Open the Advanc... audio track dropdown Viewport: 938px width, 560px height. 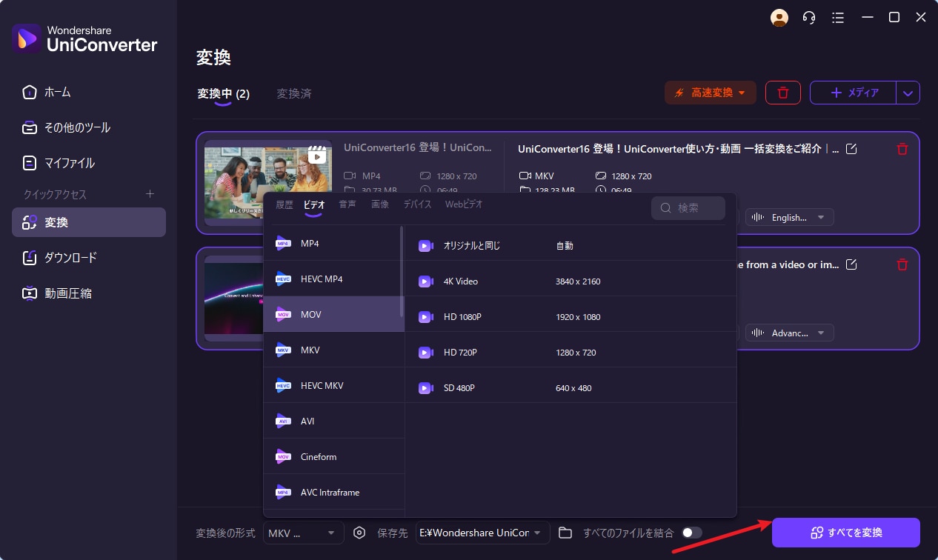(x=790, y=333)
